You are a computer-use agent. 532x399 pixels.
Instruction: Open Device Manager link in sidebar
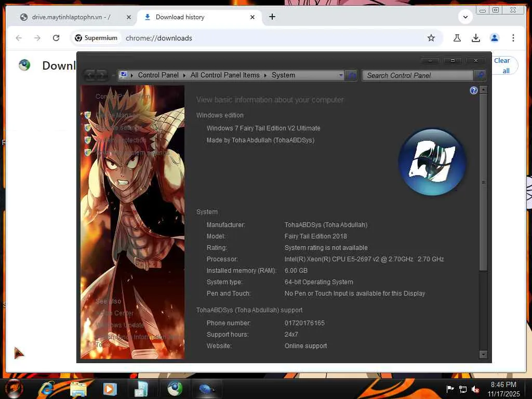click(115, 115)
